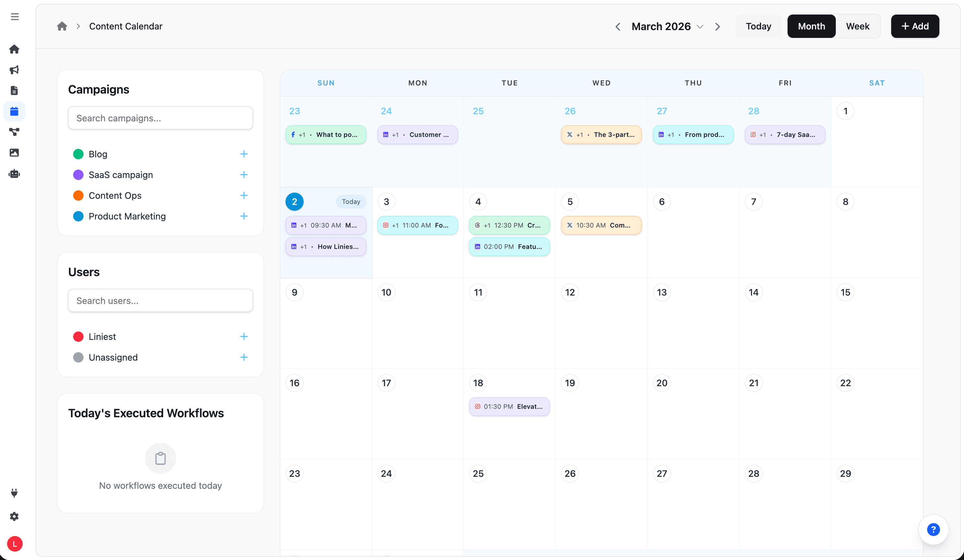Collapse the sidebar with the hamburger icon
Image resolution: width=964 pixels, height=560 pixels.
(15, 17)
